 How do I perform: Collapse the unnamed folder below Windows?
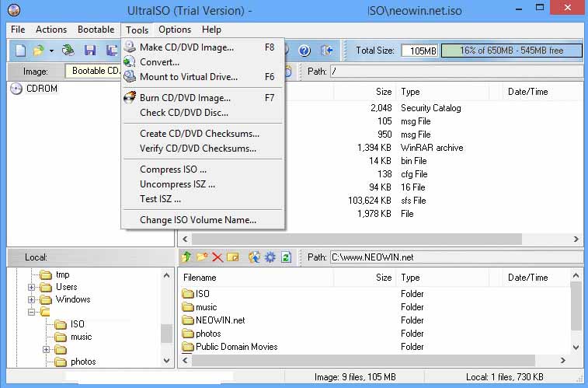click(32, 312)
